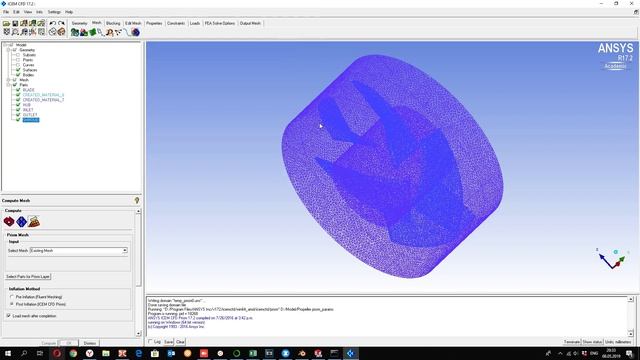This screenshot has height=360, width=640.
Task: Select the blue Volume Mesh compute icon
Action: (21, 221)
